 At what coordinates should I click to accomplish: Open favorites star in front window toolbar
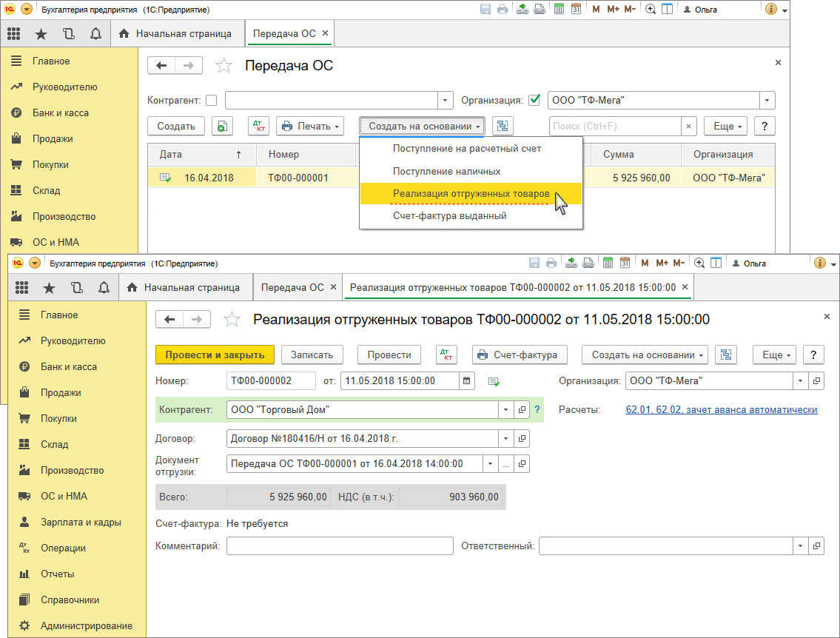pos(49,288)
